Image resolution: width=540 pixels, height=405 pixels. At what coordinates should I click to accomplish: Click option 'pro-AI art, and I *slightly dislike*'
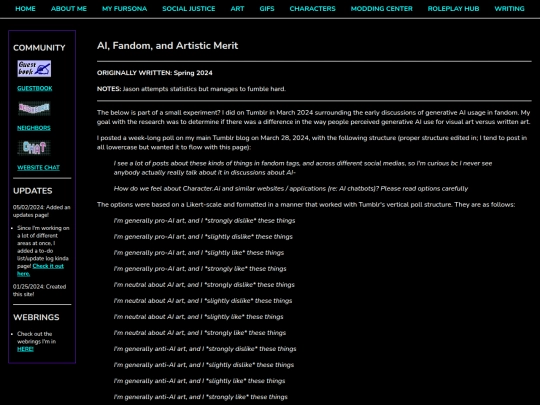pyautogui.click(x=203, y=237)
